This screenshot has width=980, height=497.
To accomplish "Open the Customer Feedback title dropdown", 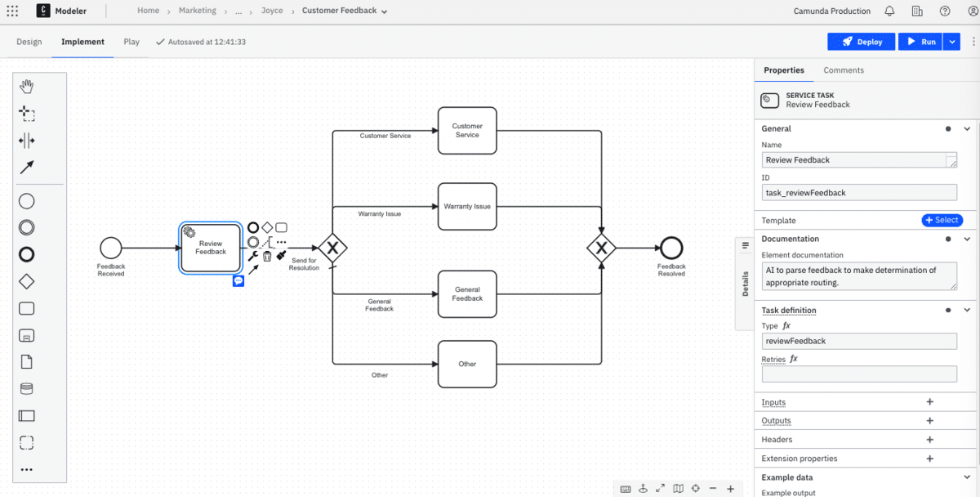I will click(385, 12).
